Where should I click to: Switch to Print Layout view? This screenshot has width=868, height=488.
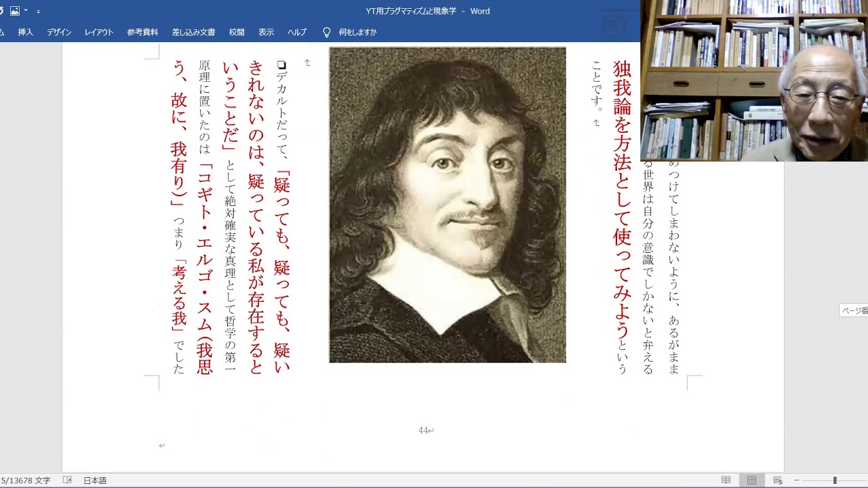[752, 480]
